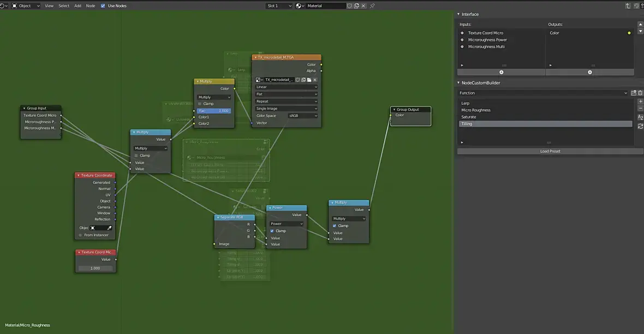
Task: Enable Clamp in the yellow Multiply node
Action: tap(200, 104)
